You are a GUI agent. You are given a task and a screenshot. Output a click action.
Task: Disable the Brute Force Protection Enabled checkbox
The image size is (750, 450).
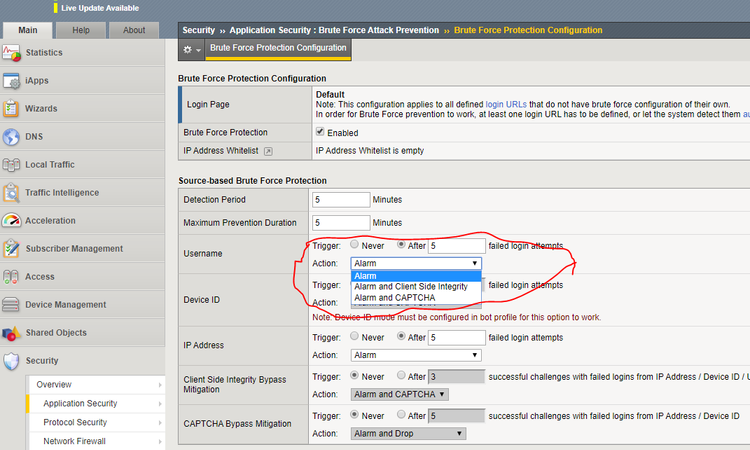pyautogui.click(x=319, y=132)
